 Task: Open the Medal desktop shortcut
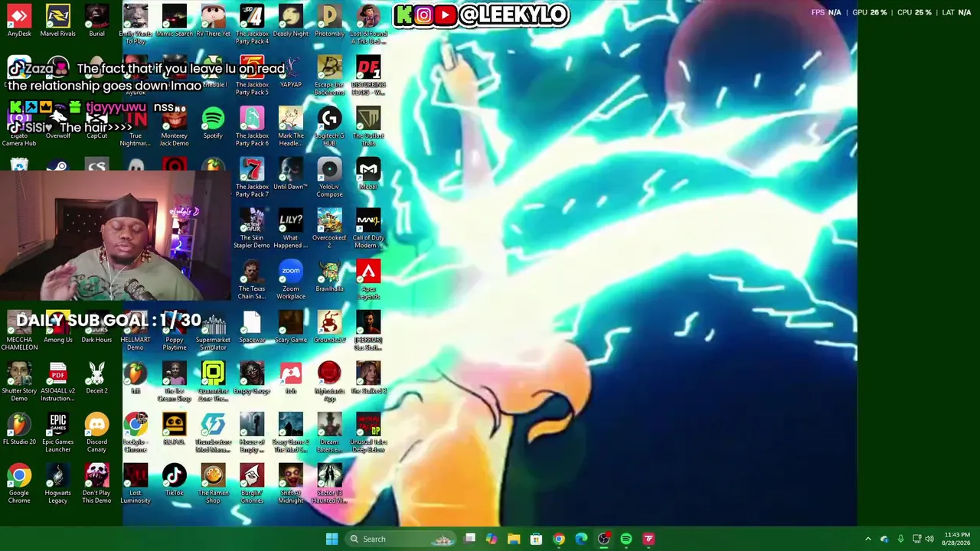pos(368,174)
